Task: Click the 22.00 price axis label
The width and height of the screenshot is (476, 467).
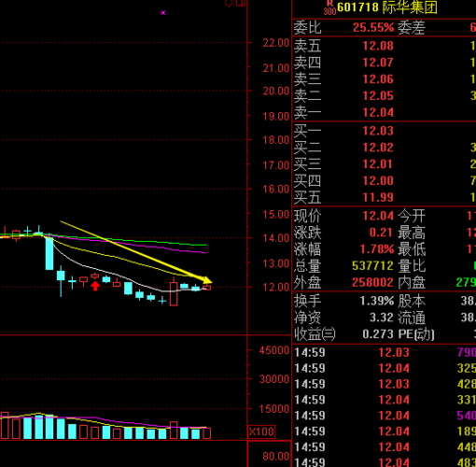Action: (276, 43)
